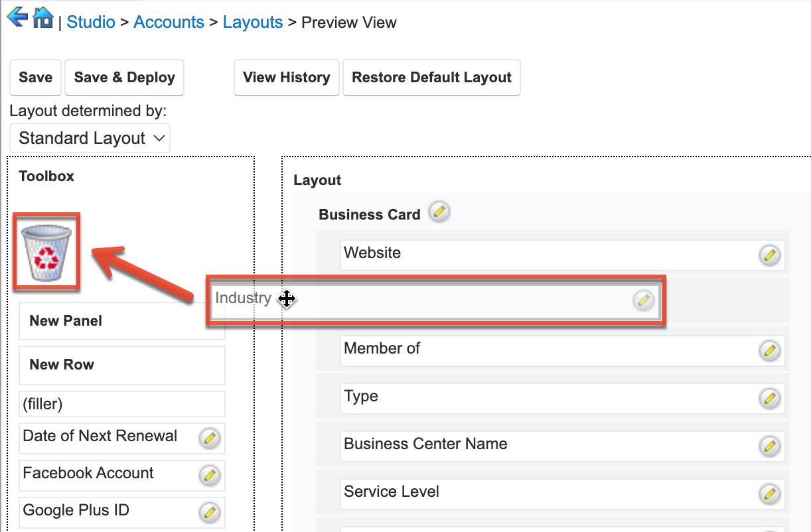
Task: Click pencil icon on Member of field
Action: tap(769, 350)
